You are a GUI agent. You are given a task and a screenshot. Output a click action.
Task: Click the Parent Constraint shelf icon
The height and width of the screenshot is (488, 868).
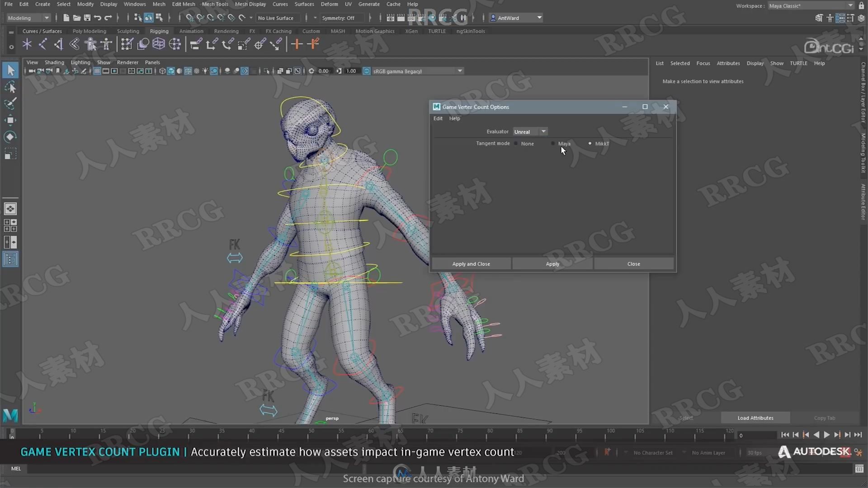click(x=195, y=44)
